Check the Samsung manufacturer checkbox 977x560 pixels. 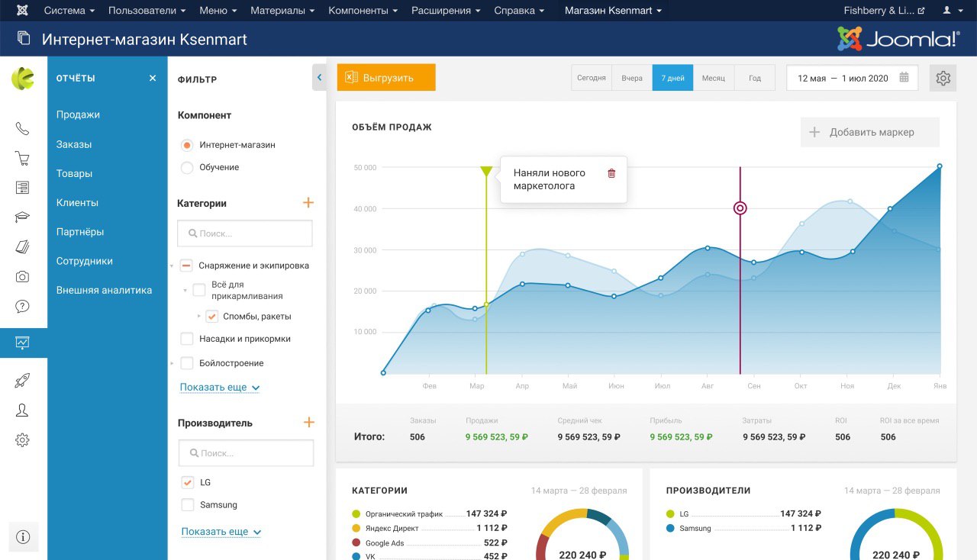[x=188, y=505]
